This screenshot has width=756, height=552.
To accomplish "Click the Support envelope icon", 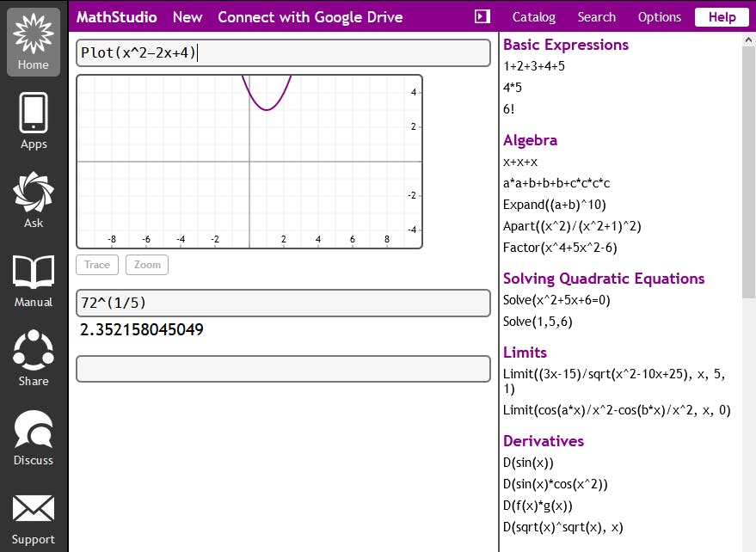I will point(34,516).
